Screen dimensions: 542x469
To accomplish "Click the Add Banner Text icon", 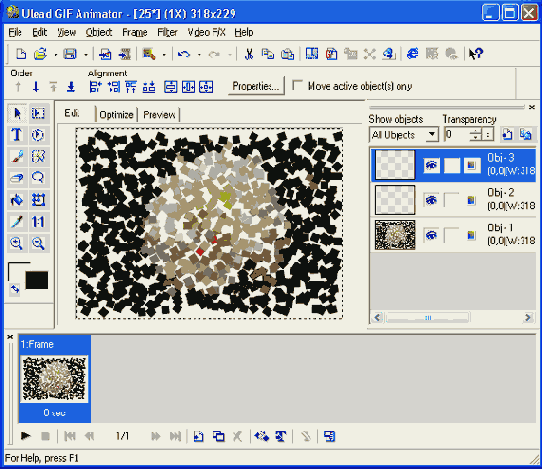I will (x=281, y=437).
